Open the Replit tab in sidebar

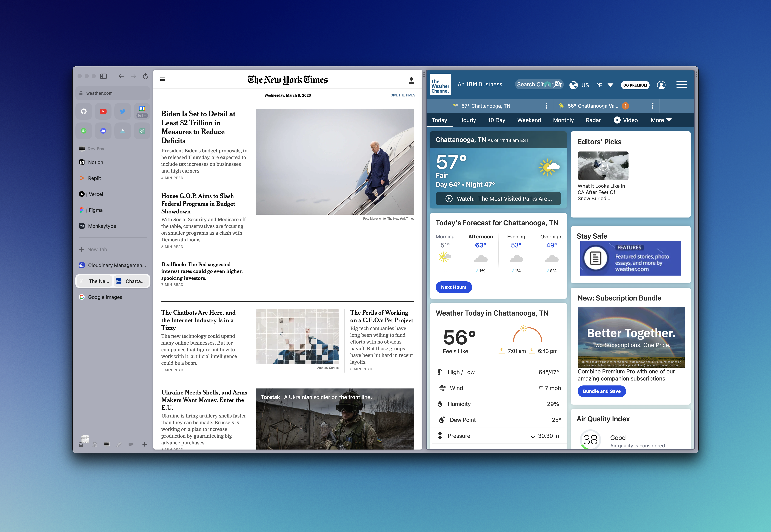(113, 178)
